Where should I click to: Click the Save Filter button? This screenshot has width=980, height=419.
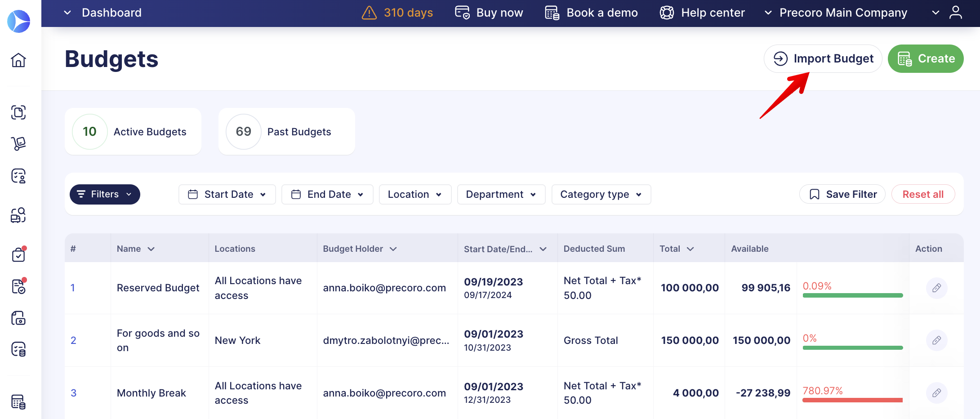click(842, 194)
